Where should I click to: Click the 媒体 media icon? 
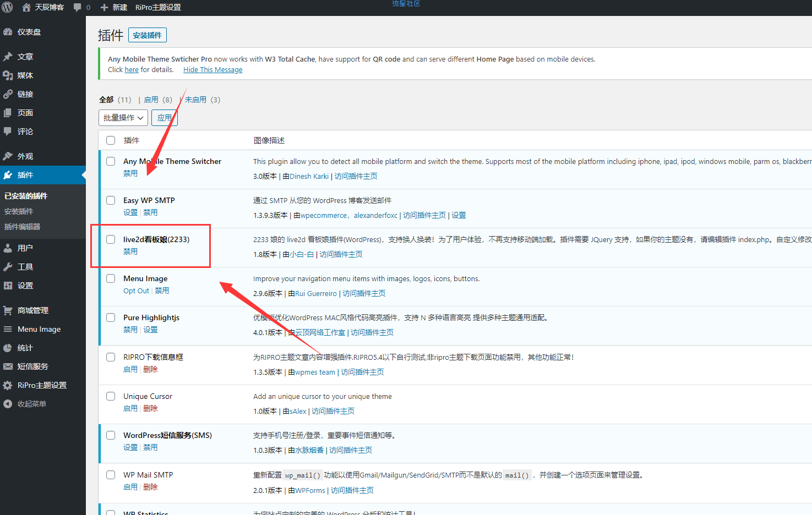tap(8, 75)
